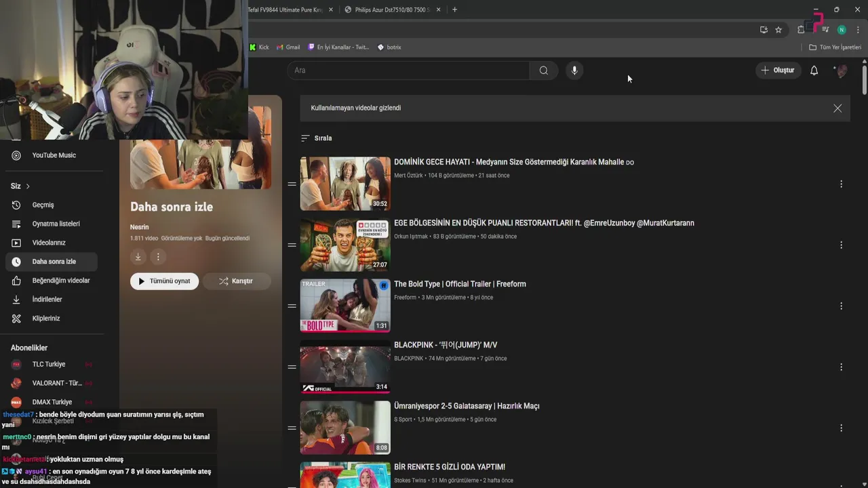Bookmark this page with star icon
Image resolution: width=868 pixels, height=488 pixels.
coord(778,30)
